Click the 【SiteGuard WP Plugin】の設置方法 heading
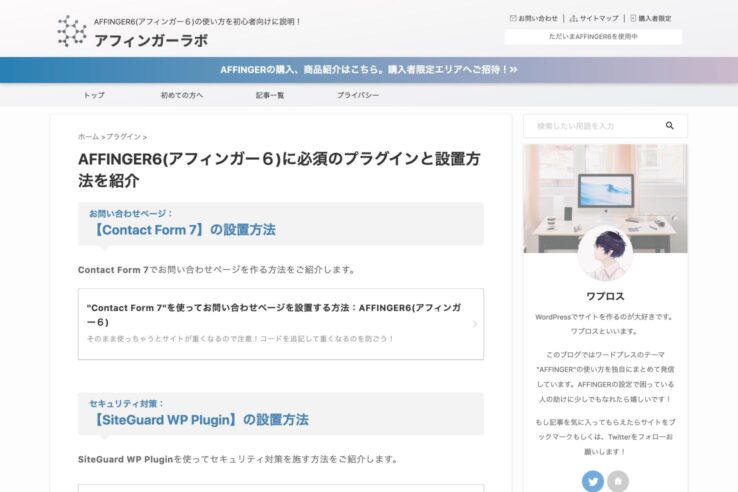The height and width of the screenshot is (492, 738). pyautogui.click(x=200, y=419)
